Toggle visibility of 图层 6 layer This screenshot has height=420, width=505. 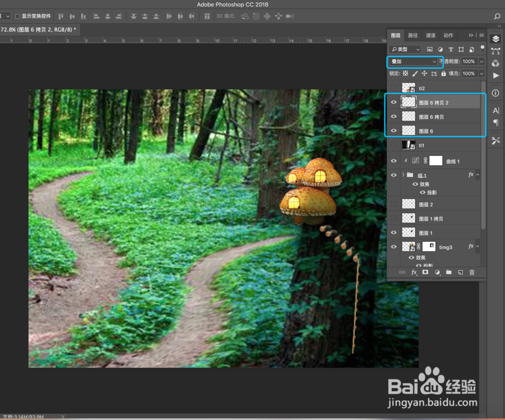point(393,130)
